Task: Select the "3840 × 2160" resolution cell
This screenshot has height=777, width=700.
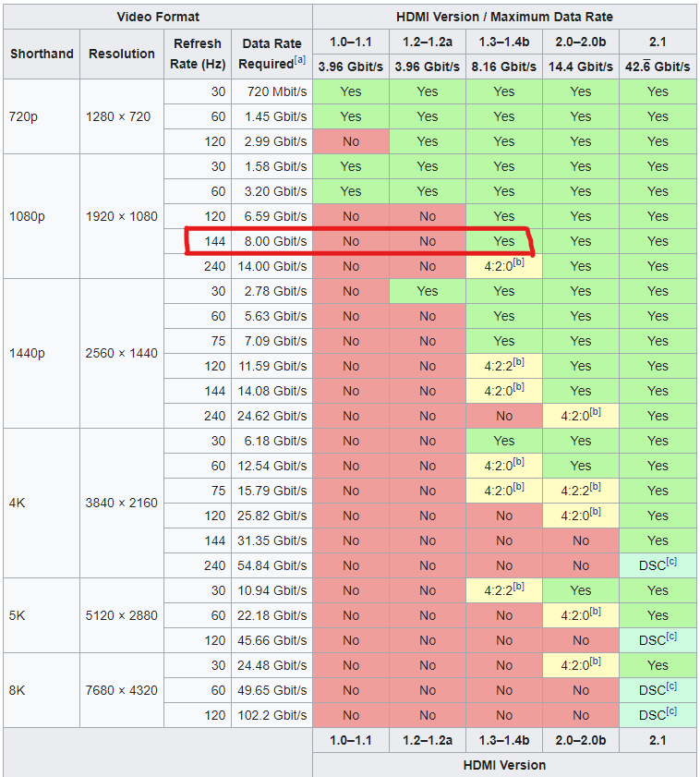Action: click(122, 503)
